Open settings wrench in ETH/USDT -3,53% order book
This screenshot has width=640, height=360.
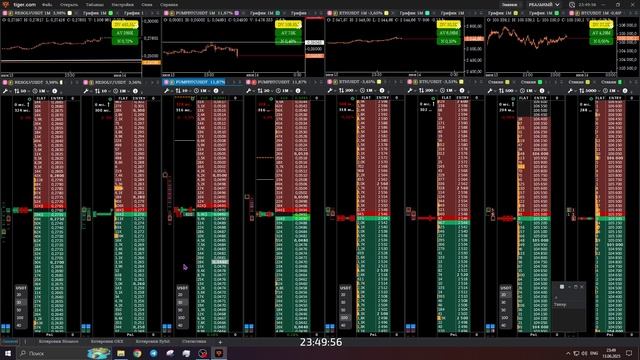click(x=410, y=91)
